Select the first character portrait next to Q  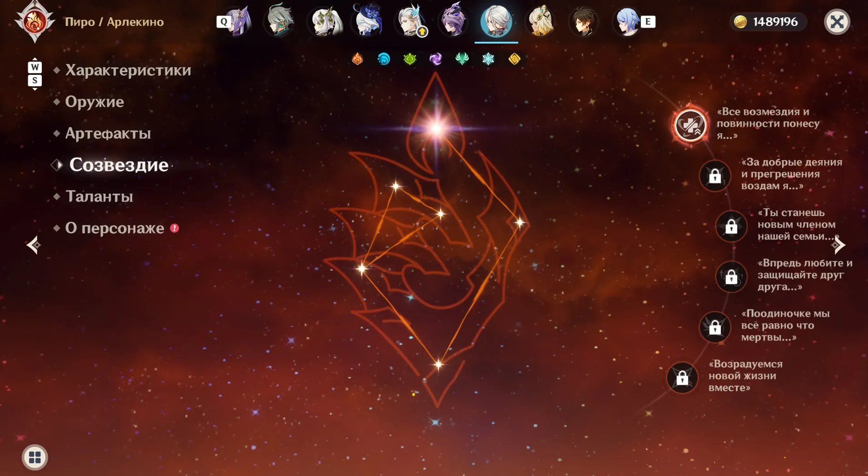238,21
